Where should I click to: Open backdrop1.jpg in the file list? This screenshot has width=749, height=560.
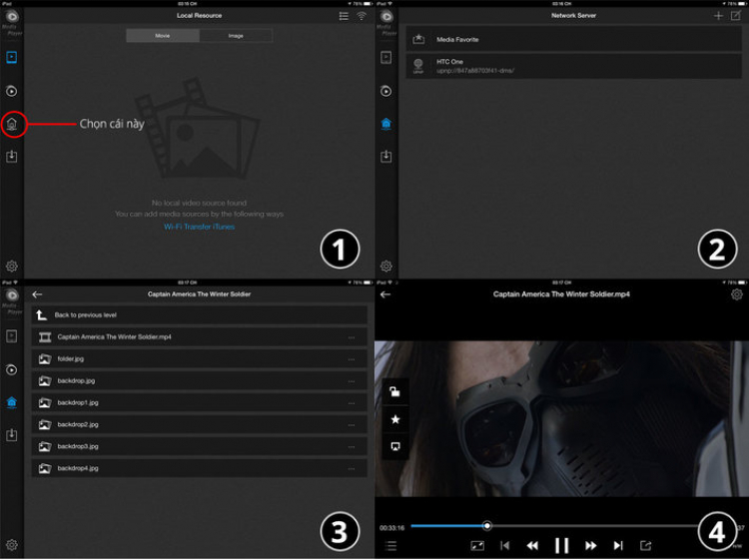point(199,403)
